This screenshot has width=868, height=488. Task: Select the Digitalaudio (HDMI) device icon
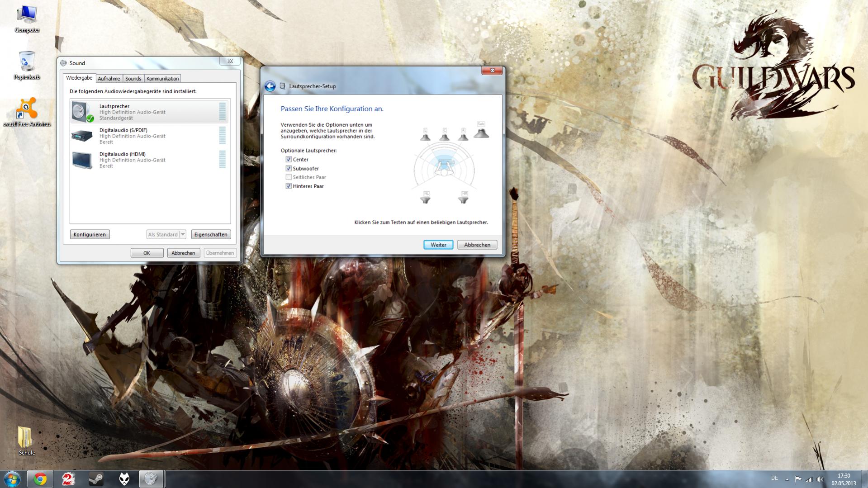coord(82,160)
